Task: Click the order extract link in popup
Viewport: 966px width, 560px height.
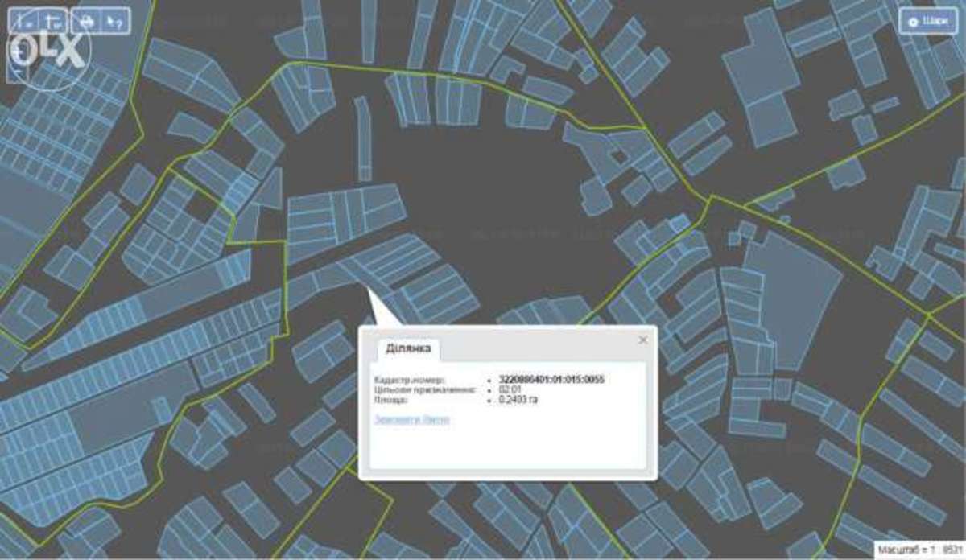Action: (x=411, y=419)
